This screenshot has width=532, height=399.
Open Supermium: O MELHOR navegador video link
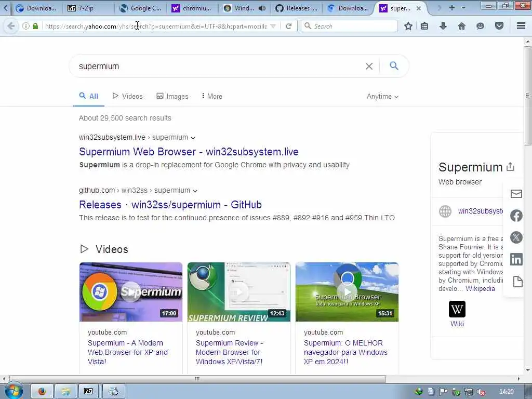(345, 352)
